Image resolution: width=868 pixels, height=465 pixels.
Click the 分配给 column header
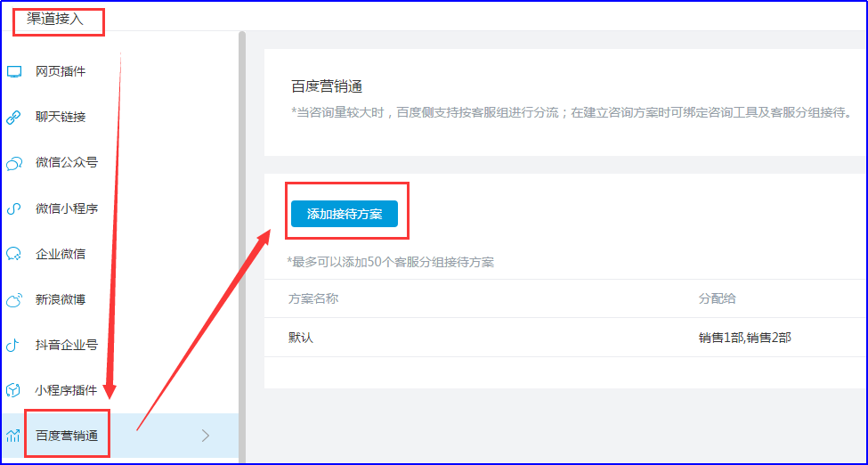(x=718, y=298)
